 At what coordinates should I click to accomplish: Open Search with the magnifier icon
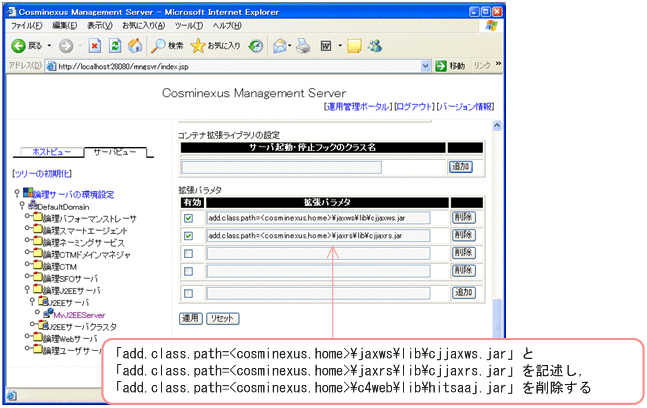(159, 46)
